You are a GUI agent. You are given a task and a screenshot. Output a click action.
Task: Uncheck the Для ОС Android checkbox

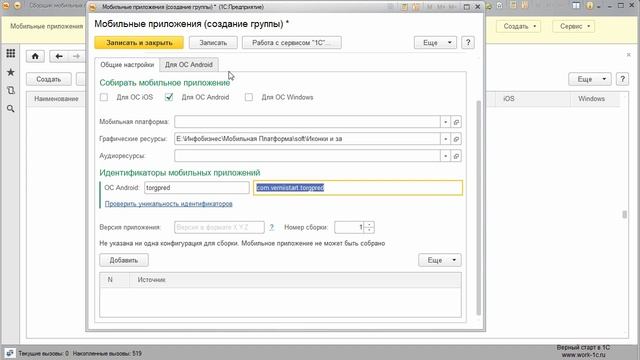(169, 97)
